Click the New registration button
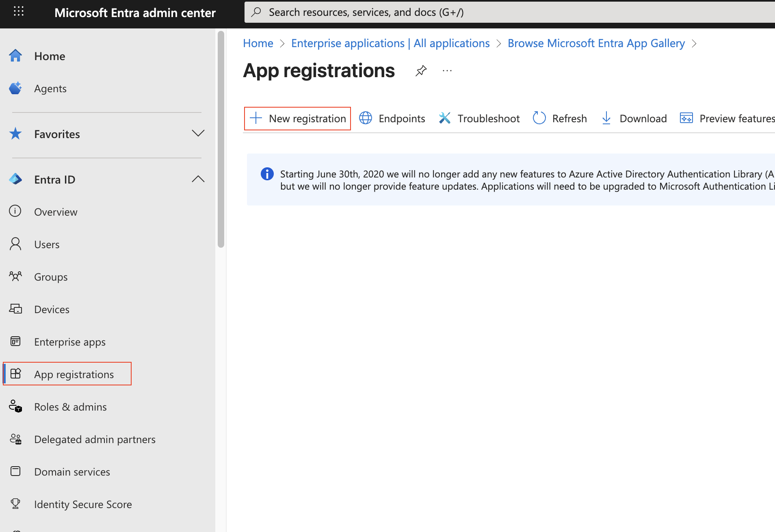775x532 pixels. tap(297, 118)
